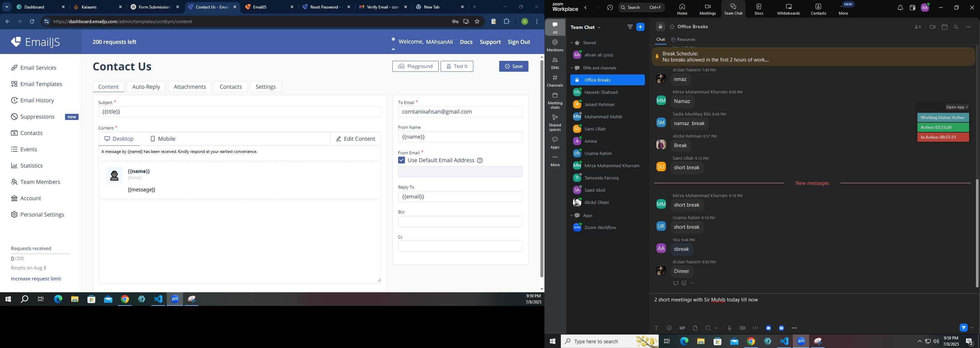This screenshot has width=980, height=348.
Task: Attach a file in composer
Action: point(695,328)
